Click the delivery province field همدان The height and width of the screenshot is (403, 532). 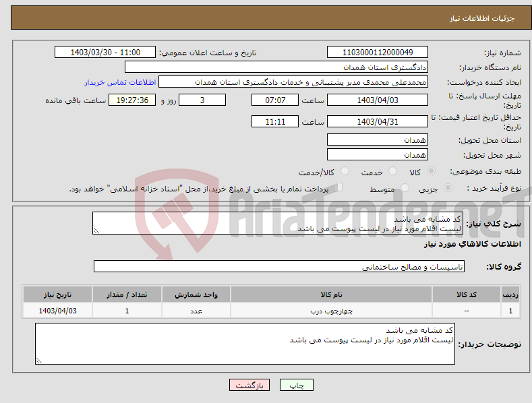[378, 139]
